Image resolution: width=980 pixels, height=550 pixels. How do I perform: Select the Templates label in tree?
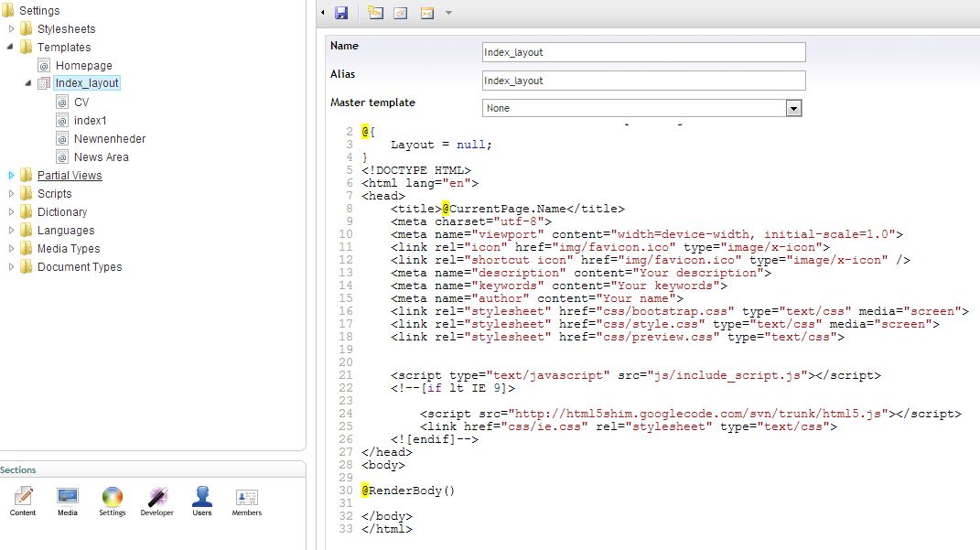[x=64, y=47]
